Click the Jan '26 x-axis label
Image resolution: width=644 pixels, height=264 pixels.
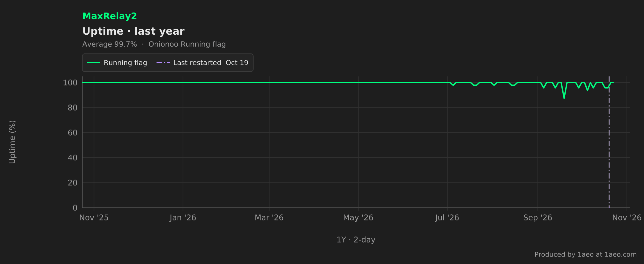183,218
